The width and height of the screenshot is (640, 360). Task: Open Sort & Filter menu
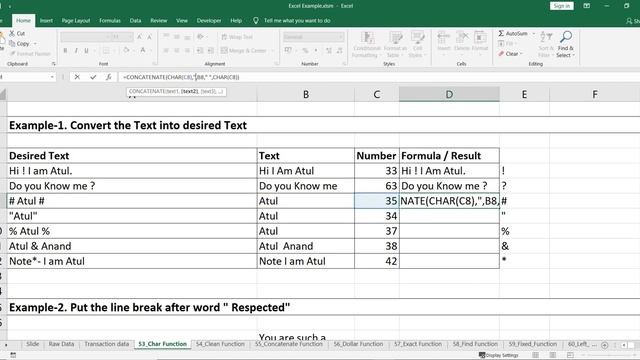pyautogui.click(x=545, y=44)
